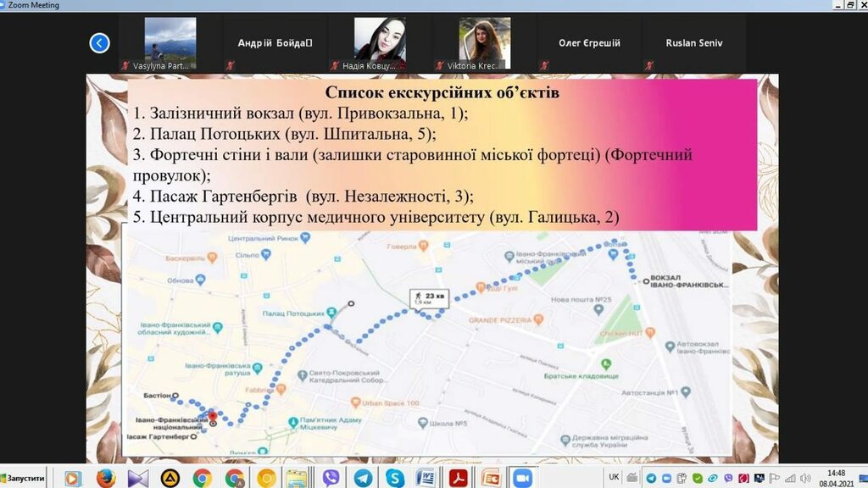The image size is (868, 488).
Task: Open Google Chrome from the taskbar
Action: pyautogui.click(x=202, y=479)
